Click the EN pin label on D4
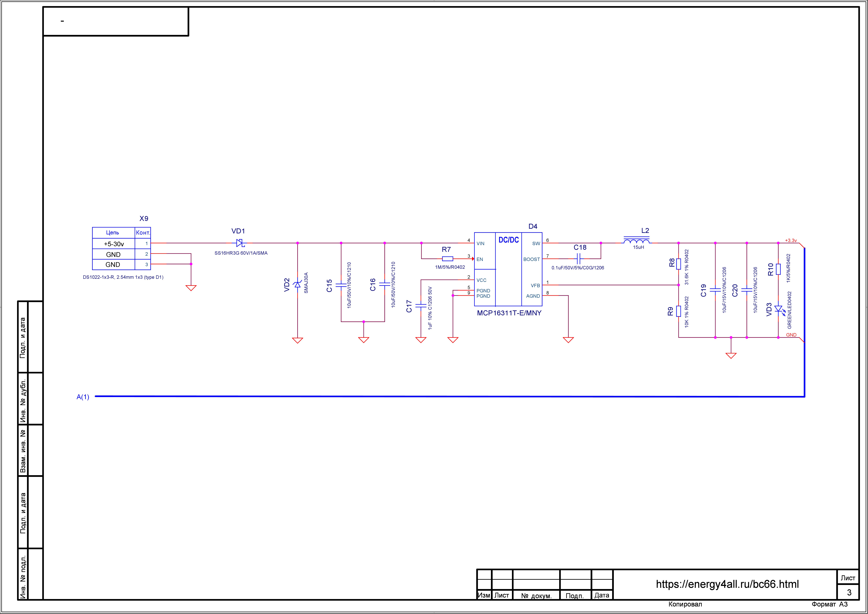The width and height of the screenshot is (868, 614). coord(480,259)
